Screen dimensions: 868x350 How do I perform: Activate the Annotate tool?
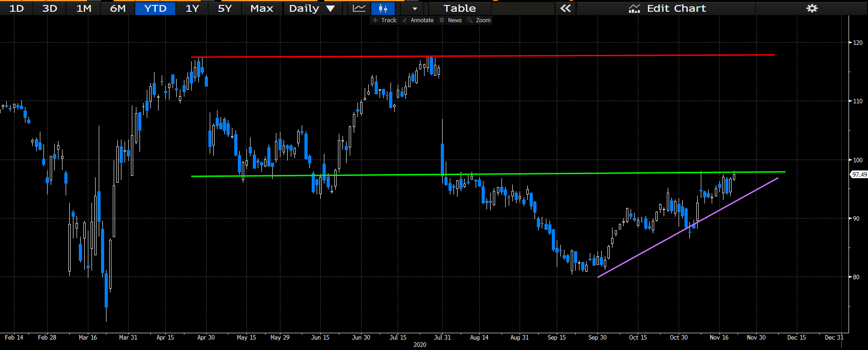[418, 20]
